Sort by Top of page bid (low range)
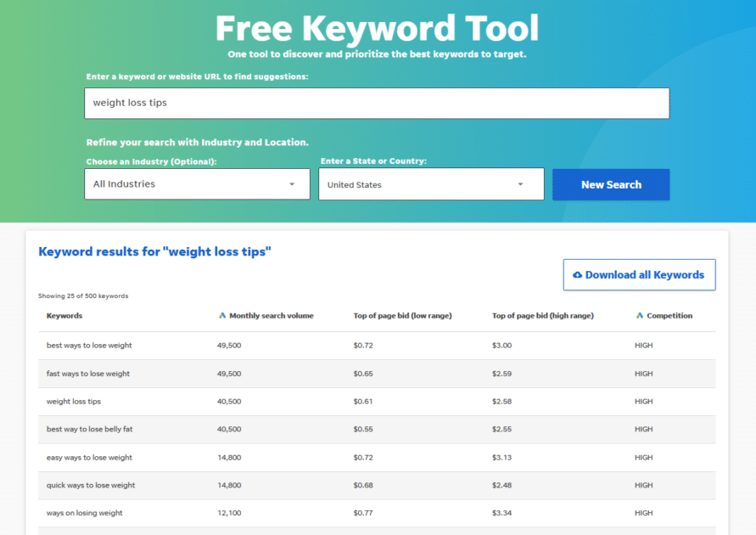 click(402, 316)
